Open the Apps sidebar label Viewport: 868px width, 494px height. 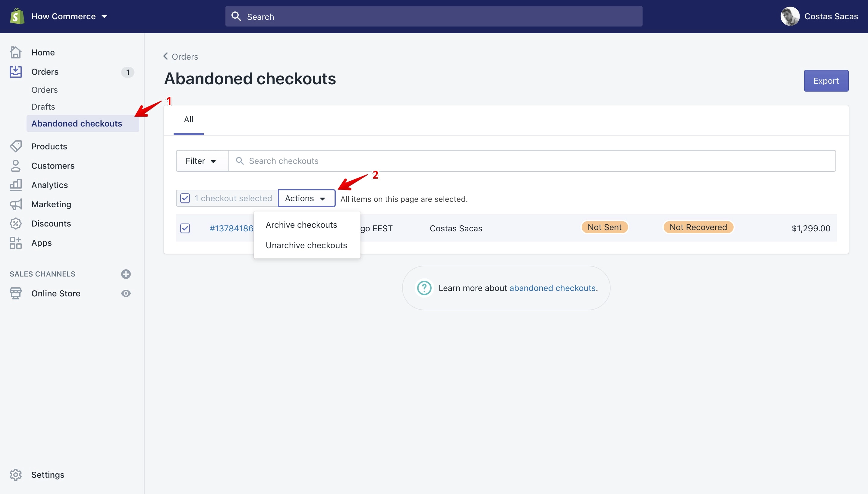41,243
